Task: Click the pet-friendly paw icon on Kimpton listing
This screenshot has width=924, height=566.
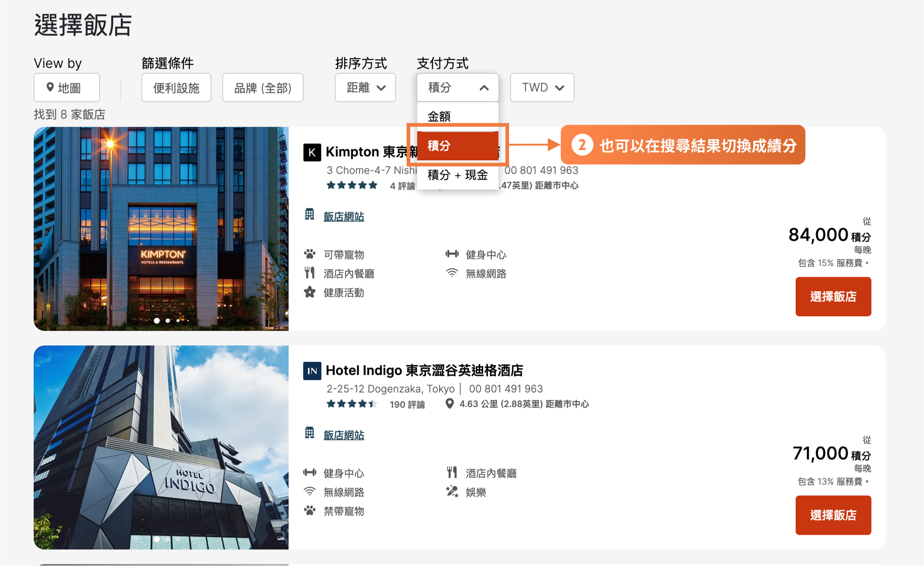Action: pyautogui.click(x=311, y=254)
